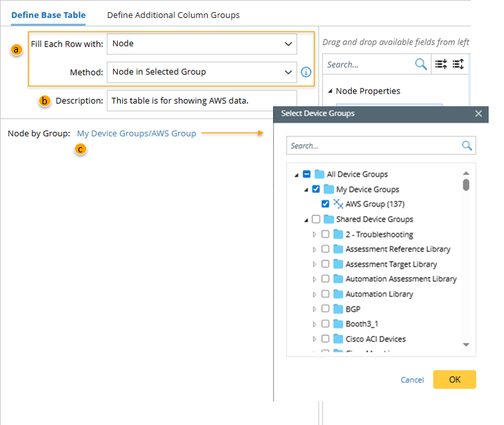Click the AWS Group network icon

(x=338, y=204)
